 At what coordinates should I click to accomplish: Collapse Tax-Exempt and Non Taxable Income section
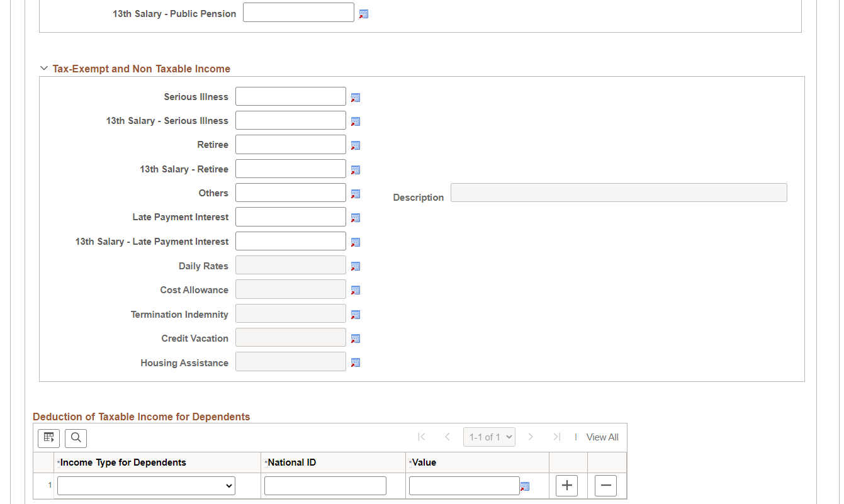pos(44,69)
